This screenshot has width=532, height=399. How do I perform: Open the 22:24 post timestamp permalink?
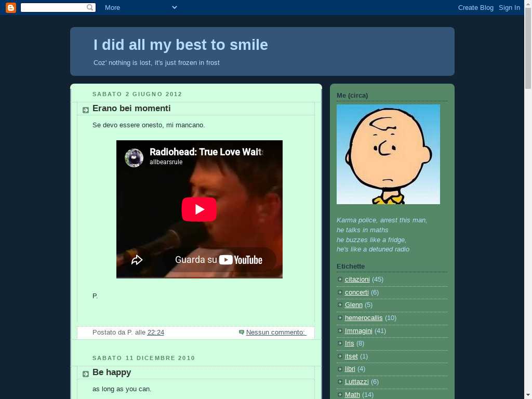pos(156,332)
